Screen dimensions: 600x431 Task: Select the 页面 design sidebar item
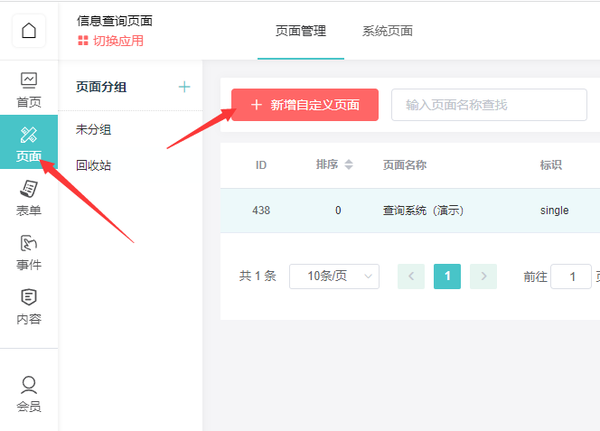pyautogui.click(x=29, y=142)
